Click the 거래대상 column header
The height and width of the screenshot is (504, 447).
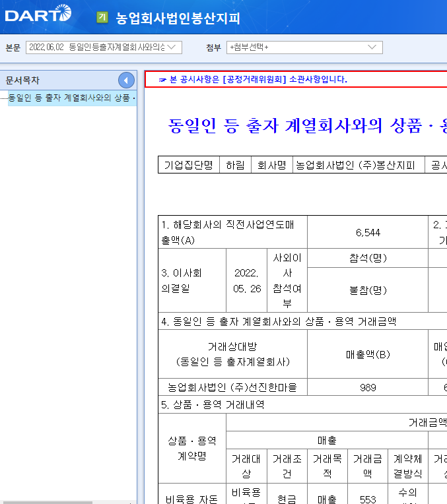[246, 466]
